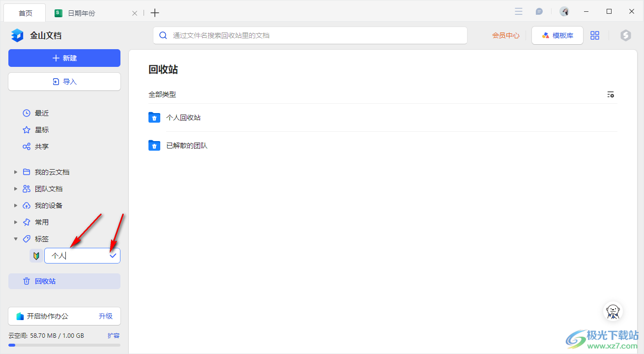This screenshot has height=354, width=644.
Task: Open the 模板库 template library
Action: 557,35
